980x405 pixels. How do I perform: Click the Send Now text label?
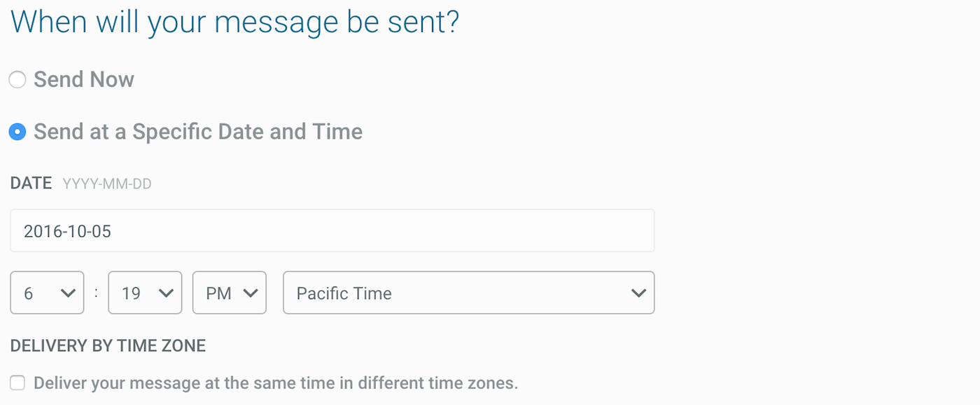[84, 79]
